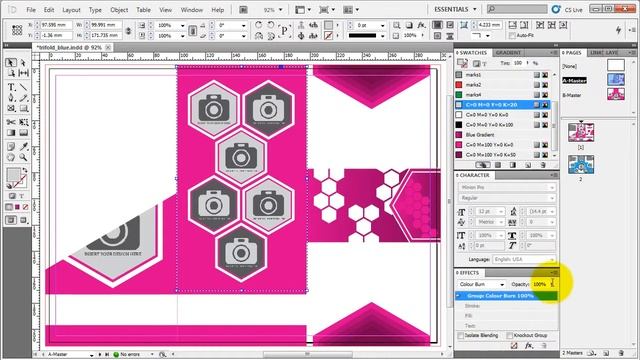Click the Quick Apply lightning icon
640x360 pixels.
(x=618, y=30)
